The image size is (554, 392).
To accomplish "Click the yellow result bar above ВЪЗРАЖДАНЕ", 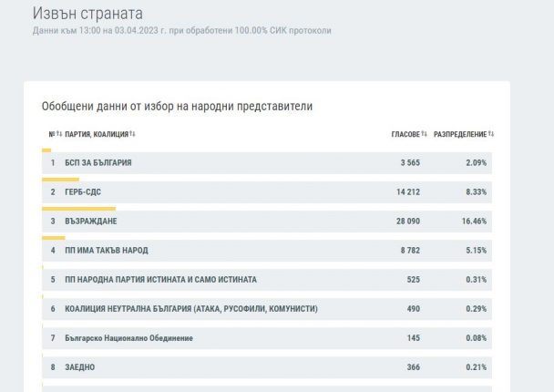I will tap(78, 209).
